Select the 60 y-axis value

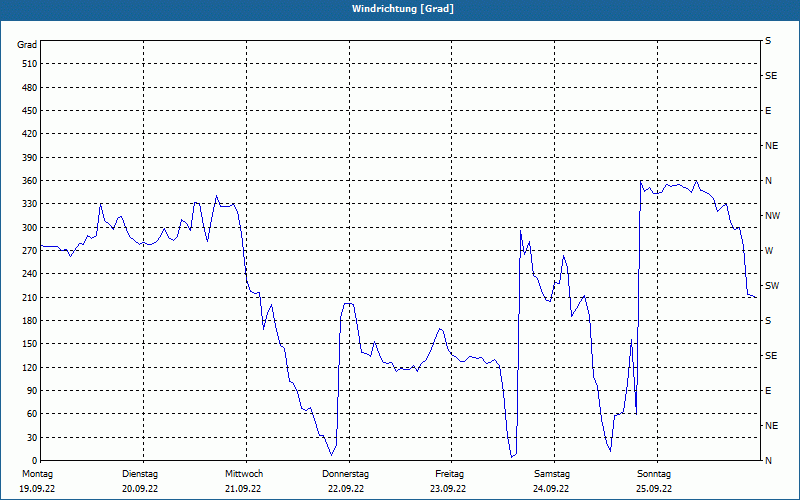[x=33, y=413]
